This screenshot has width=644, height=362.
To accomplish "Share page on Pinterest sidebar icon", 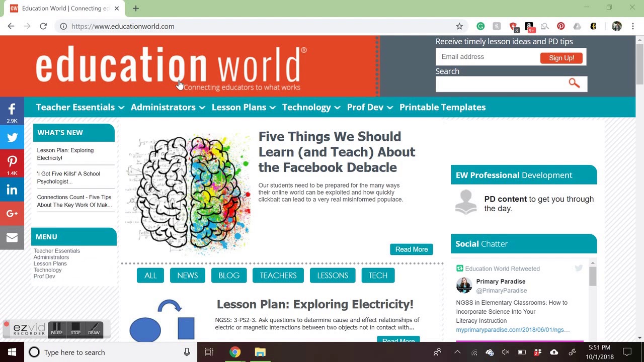I will pos(12,163).
